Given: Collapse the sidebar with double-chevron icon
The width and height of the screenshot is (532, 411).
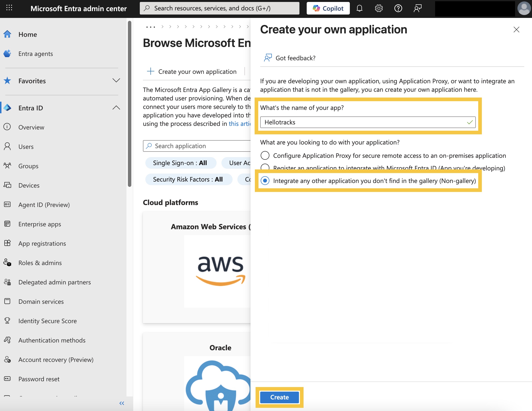Looking at the screenshot, I should [x=122, y=403].
